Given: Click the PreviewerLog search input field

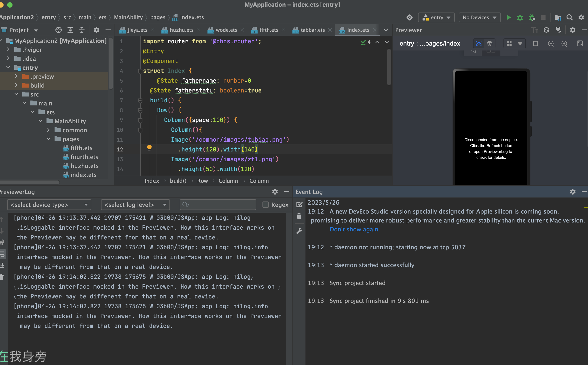Looking at the screenshot, I should coord(218,205).
